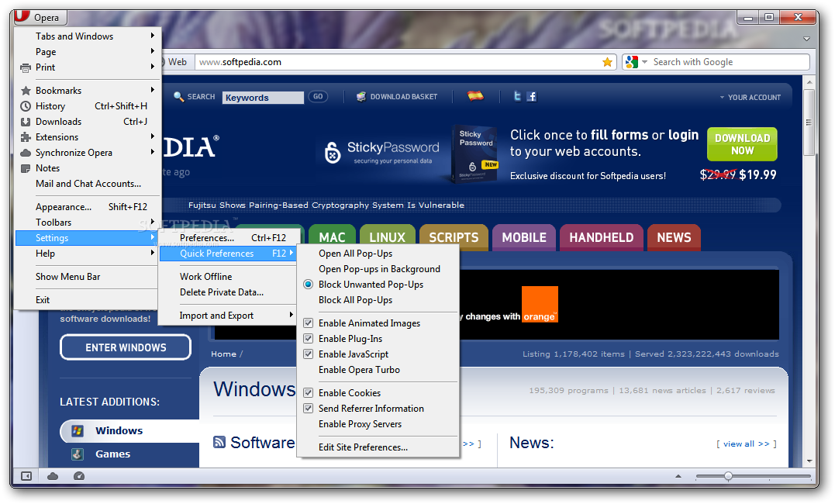835x504 pixels.
Task: Select Open Pop-ups in Background option
Action: click(379, 269)
